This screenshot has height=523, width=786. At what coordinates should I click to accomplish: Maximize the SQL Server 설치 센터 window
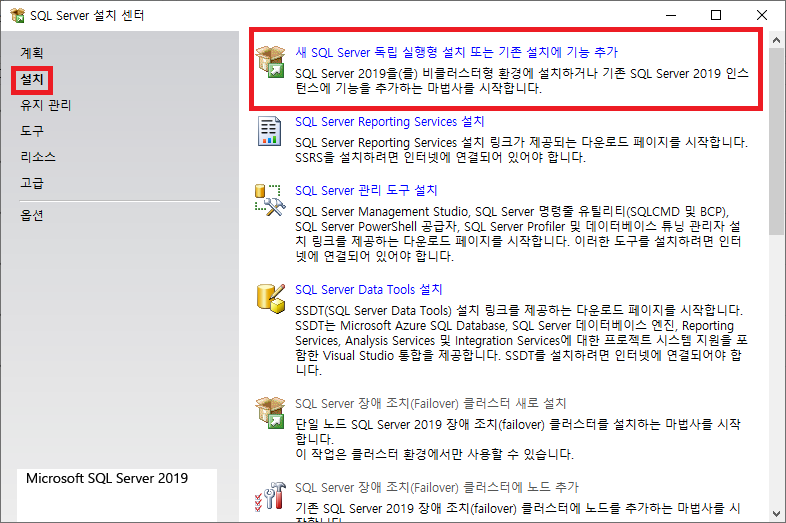pos(716,15)
